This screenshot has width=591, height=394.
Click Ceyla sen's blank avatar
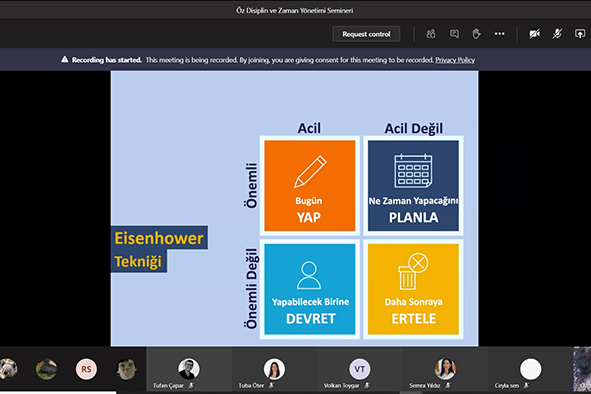click(531, 369)
